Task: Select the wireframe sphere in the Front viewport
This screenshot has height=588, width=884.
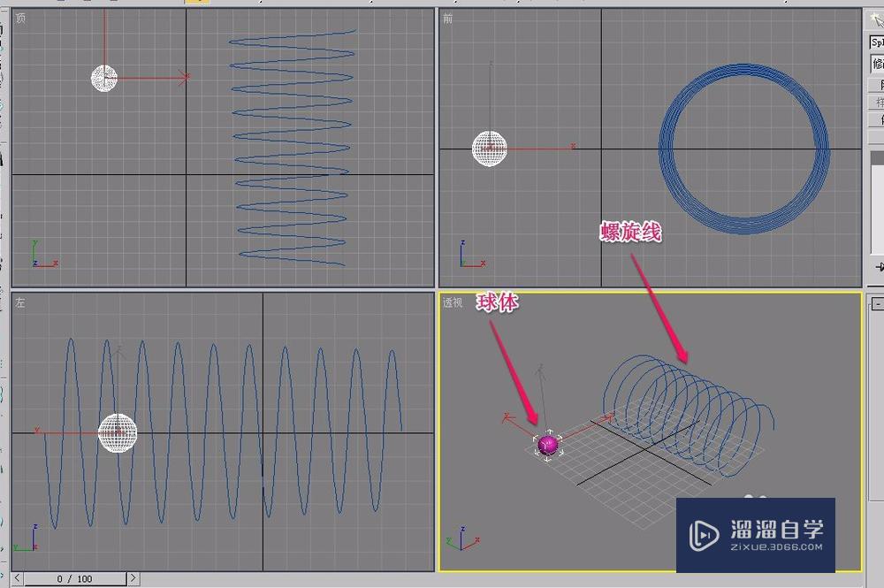Action: pyautogui.click(x=490, y=149)
